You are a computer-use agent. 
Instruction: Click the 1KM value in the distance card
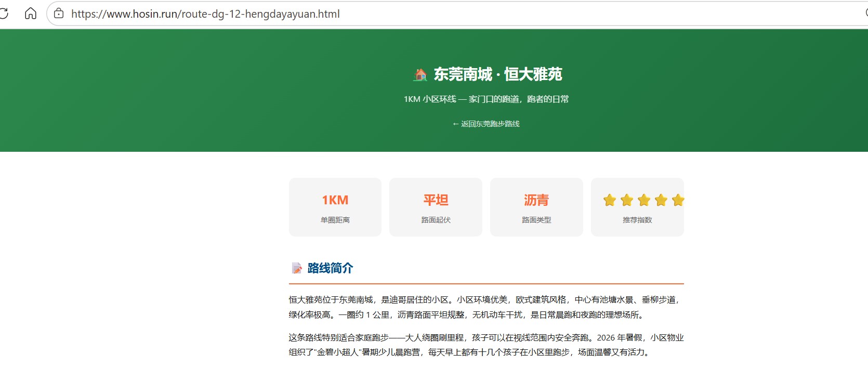tap(335, 200)
